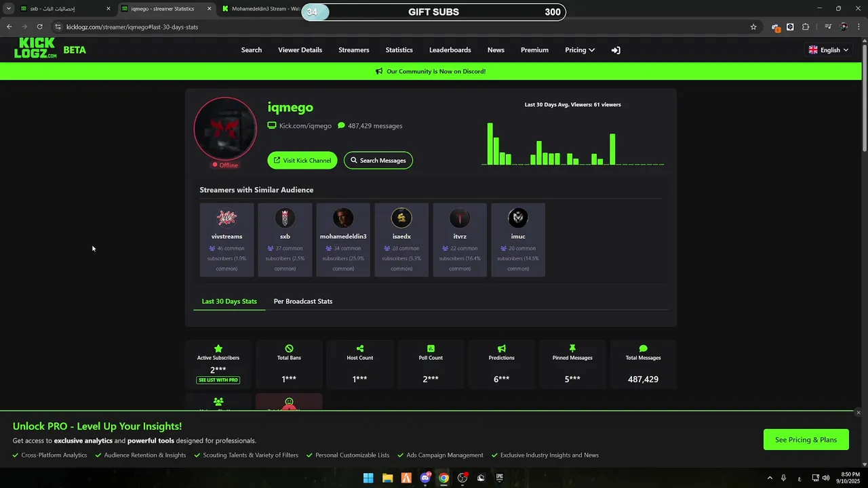Open Statistics page

pos(399,50)
